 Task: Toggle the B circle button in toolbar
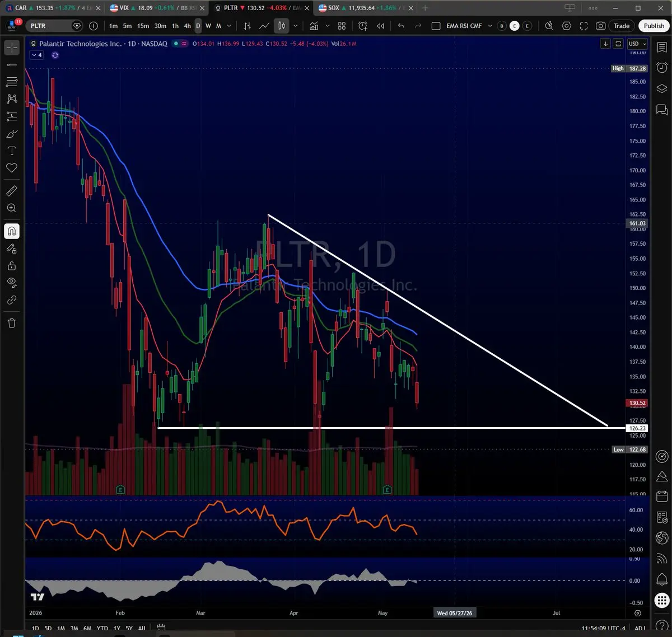(x=502, y=26)
